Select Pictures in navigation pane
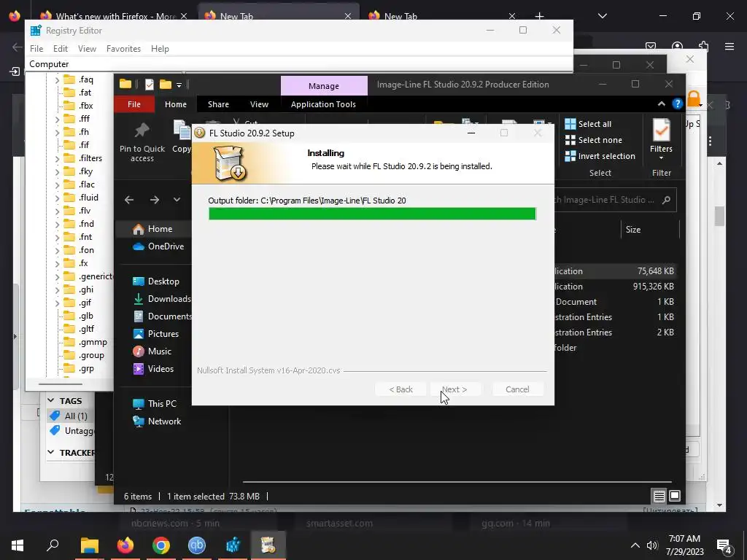 pos(156,334)
